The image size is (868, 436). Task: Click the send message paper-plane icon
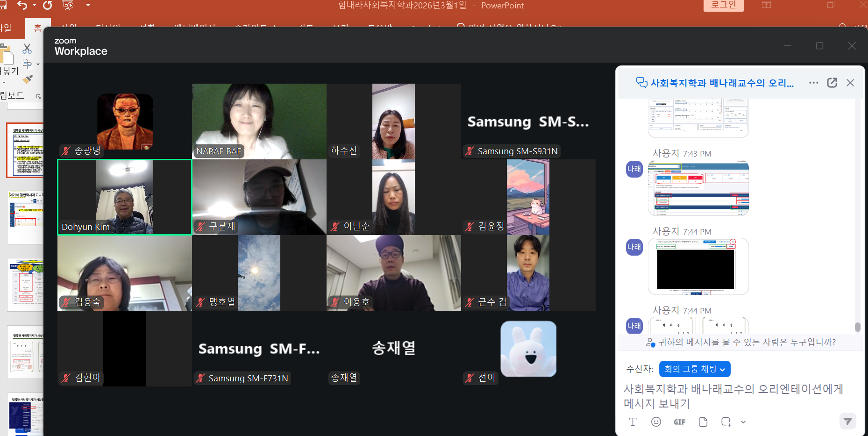click(x=848, y=421)
